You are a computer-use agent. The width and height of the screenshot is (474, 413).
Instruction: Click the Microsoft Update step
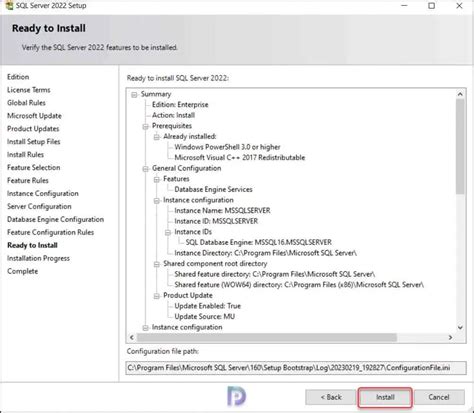(x=34, y=116)
